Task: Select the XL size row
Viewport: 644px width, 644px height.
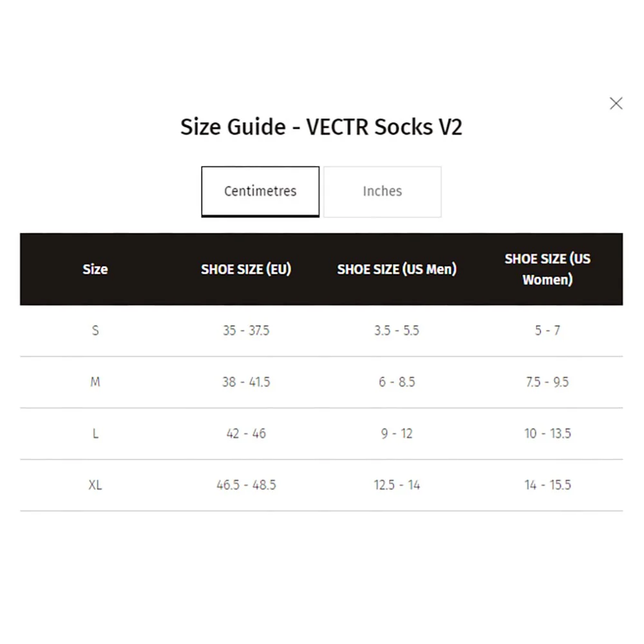Action: pos(95,485)
